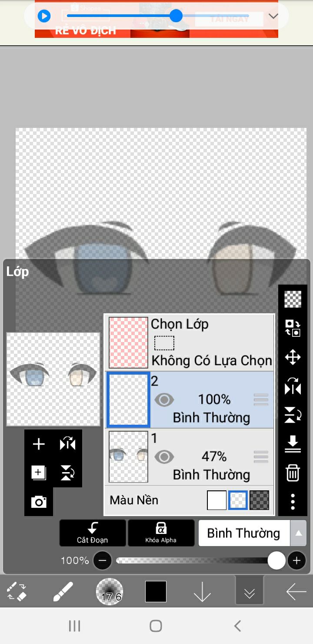Select the Chọn Lớp selection layer row
Image resolution: width=313 pixels, height=644 pixels.
pyautogui.click(x=190, y=342)
